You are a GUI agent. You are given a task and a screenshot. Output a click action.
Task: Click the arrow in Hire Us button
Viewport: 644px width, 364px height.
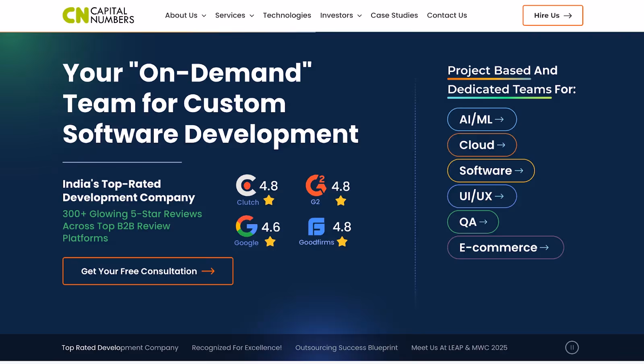click(568, 16)
